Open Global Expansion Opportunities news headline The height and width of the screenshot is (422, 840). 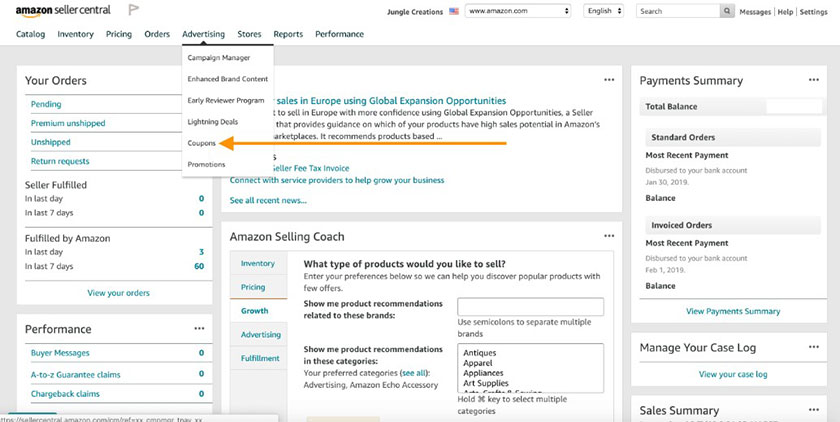tap(391, 101)
